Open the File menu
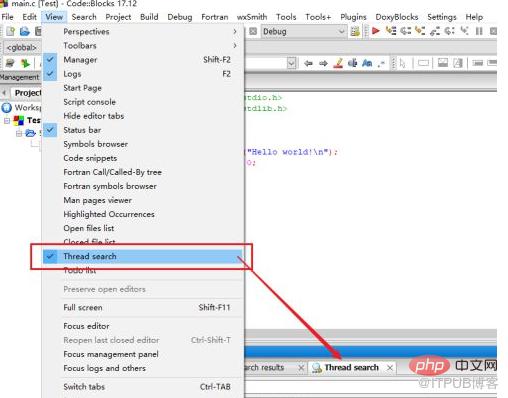Viewport: 508px width, 398px height. (7, 17)
